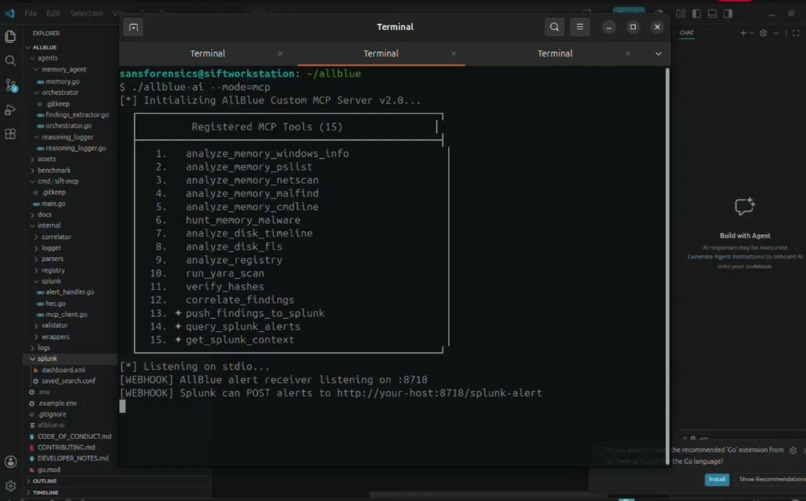Screen dimensions: 806x501
Task: Open the Edit menu
Action: point(53,13)
